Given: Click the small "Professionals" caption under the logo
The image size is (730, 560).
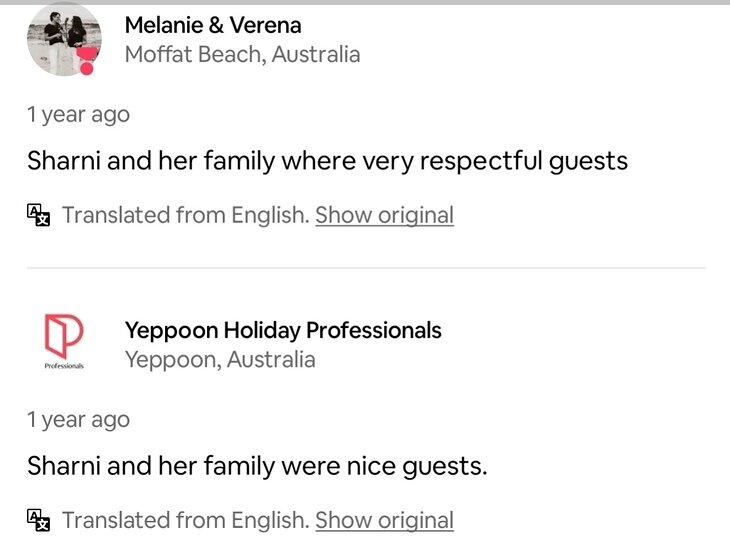Looking at the screenshot, I should (x=64, y=365).
